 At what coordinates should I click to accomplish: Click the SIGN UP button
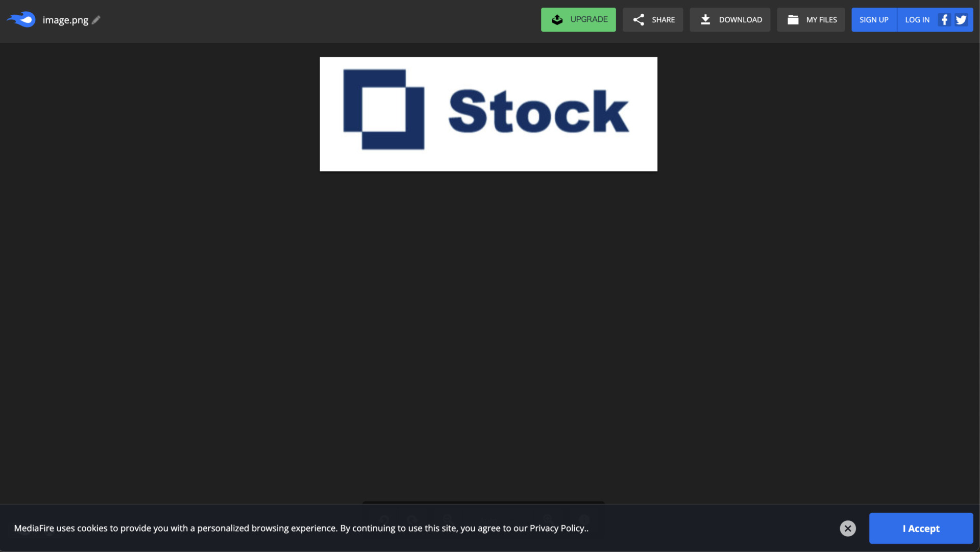(874, 19)
